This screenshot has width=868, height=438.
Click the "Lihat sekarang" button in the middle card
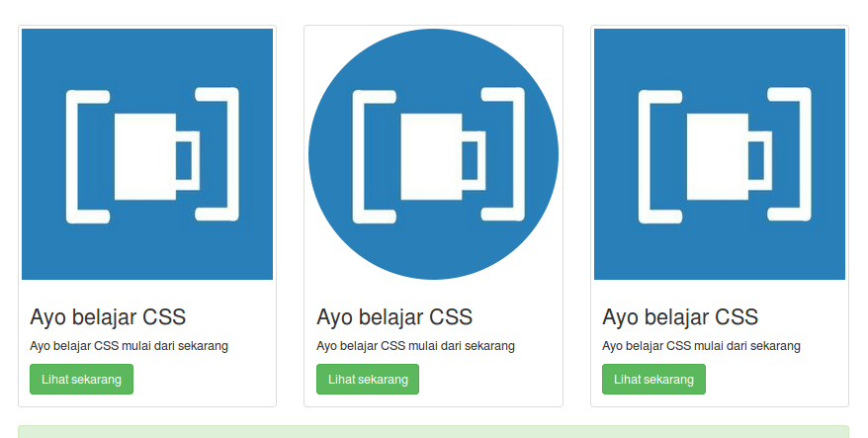pyautogui.click(x=368, y=380)
